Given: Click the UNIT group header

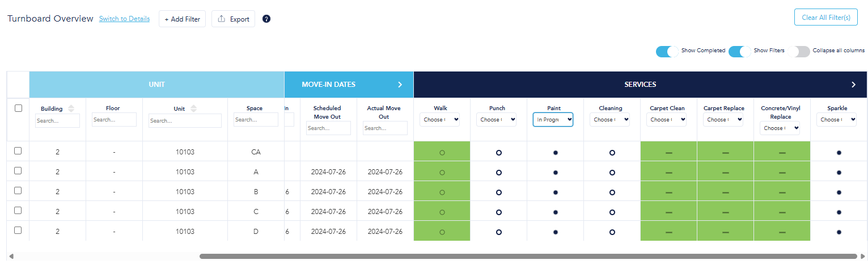Looking at the screenshot, I should pos(156,85).
